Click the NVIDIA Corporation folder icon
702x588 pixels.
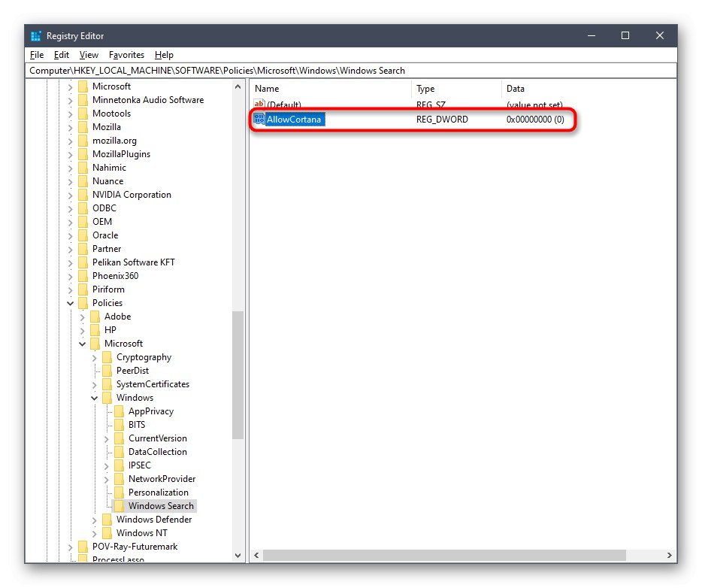tap(83, 195)
